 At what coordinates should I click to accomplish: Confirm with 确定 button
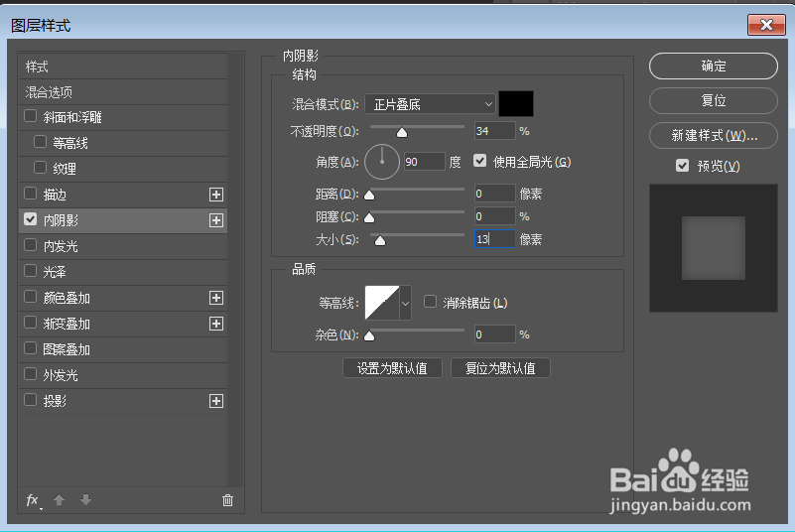click(713, 66)
